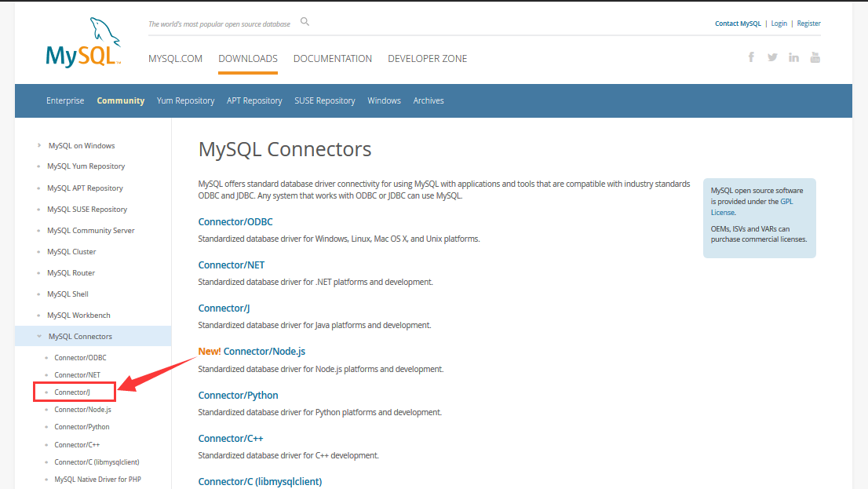Image resolution: width=868 pixels, height=489 pixels.
Task: Switch to Enterprise downloads
Action: coord(65,100)
